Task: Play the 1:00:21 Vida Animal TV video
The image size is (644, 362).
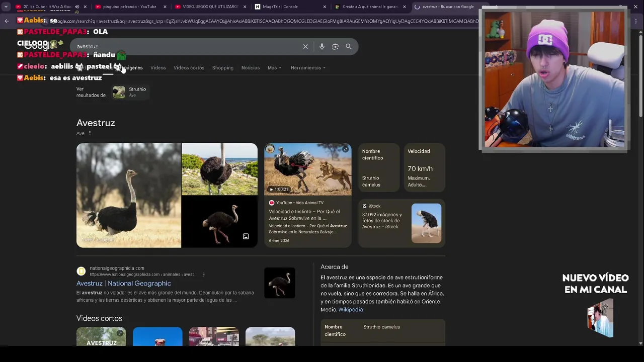Action: click(x=308, y=169)
